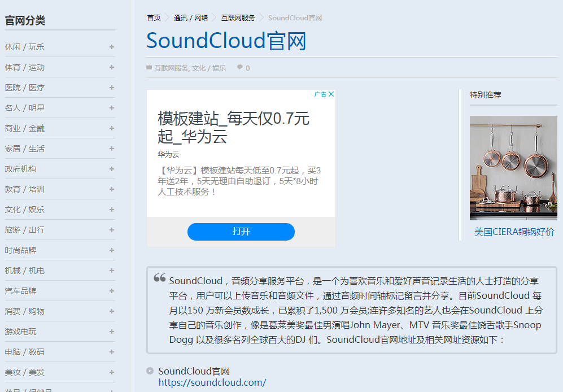Open 教育 / 培训 category link
Viewport: 563px width, 392px height.
click(x=25, y=189)
